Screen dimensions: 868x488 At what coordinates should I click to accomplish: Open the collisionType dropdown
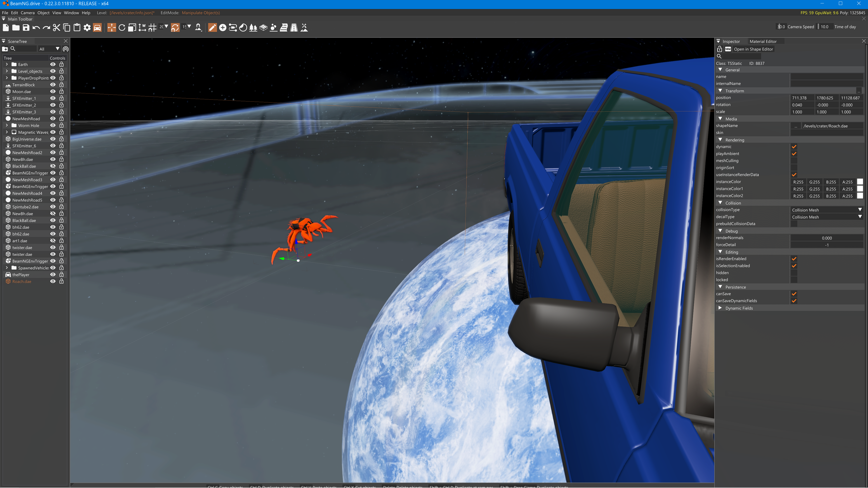point(827,210)
